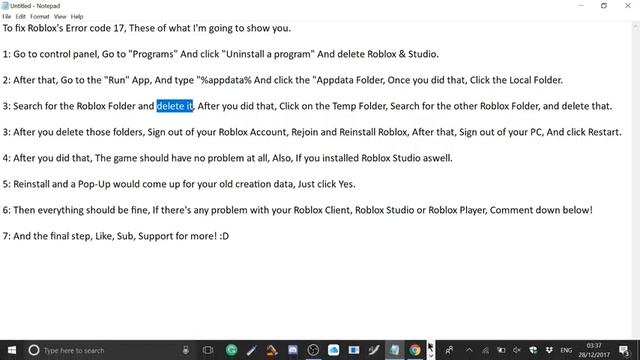Click the ENG language indicator
The image size is (640, 360).
[566, 350]
